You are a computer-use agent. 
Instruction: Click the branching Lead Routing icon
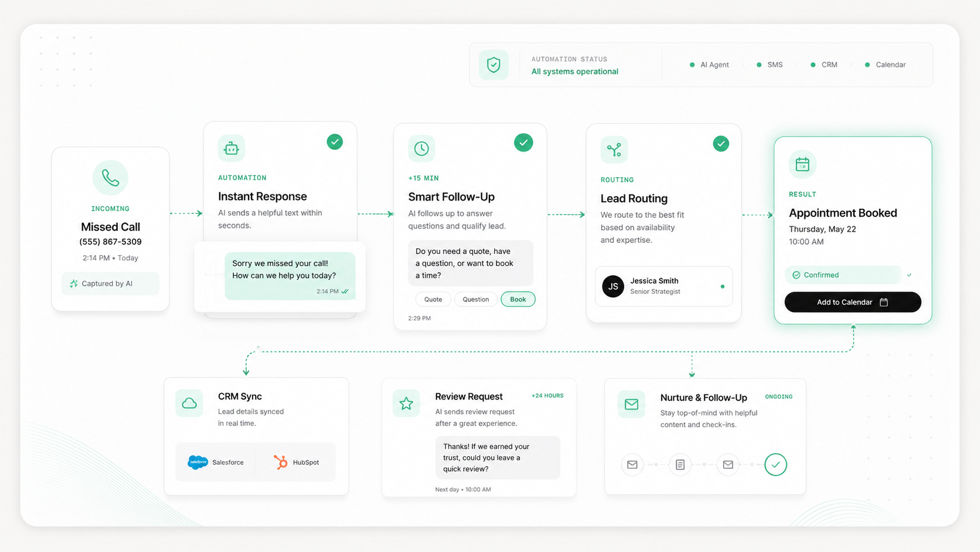coord(614,150)
